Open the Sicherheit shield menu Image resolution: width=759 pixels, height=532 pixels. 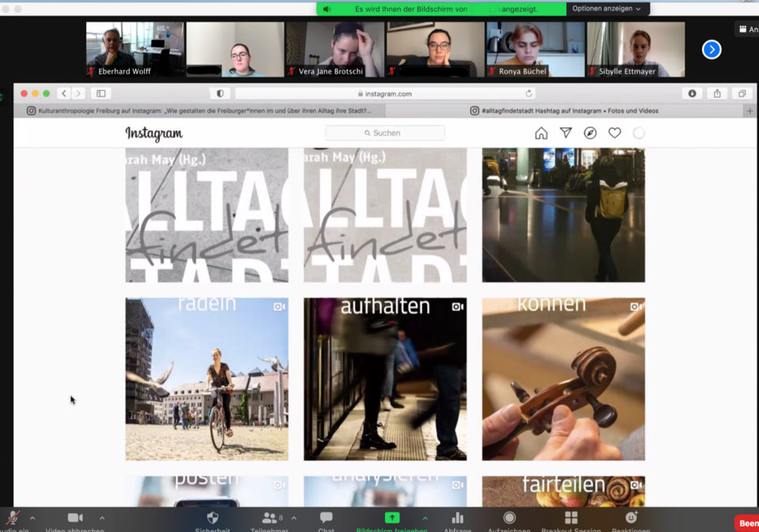[213, 520]
